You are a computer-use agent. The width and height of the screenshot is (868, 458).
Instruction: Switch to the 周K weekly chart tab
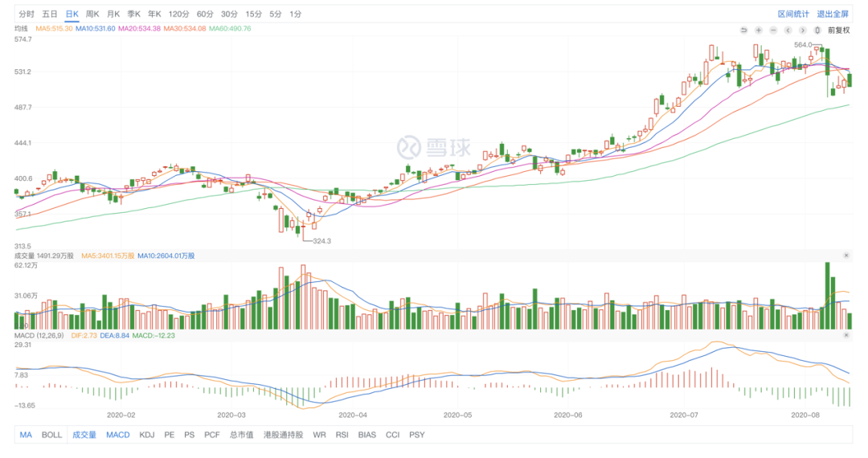click(x=92, y=14)
